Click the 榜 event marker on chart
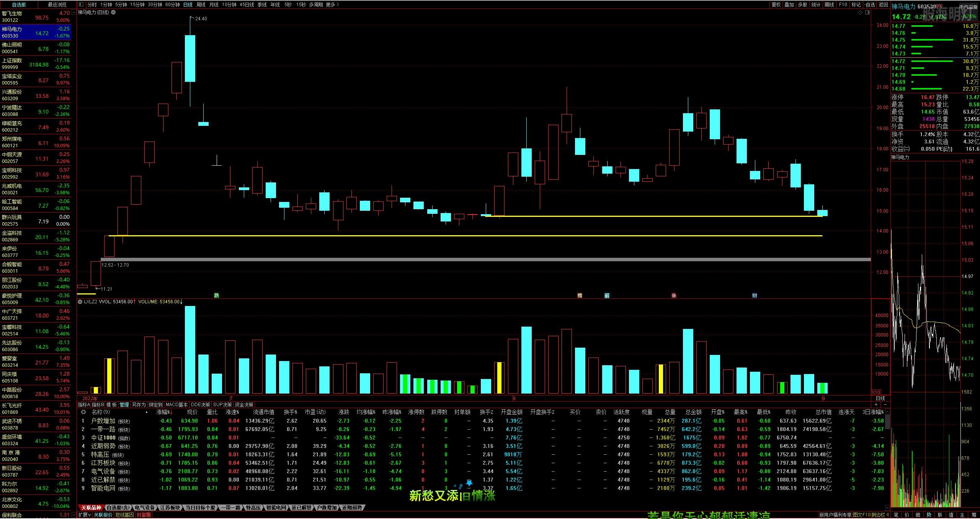Viewport: 980px width, 519px height. coord(580,295)
